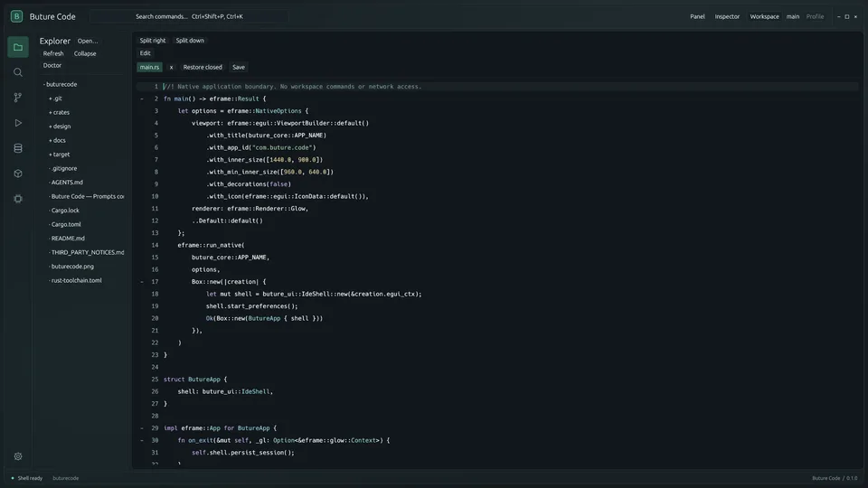Open the Search icon in activity bar

click(x=18, y=72)
